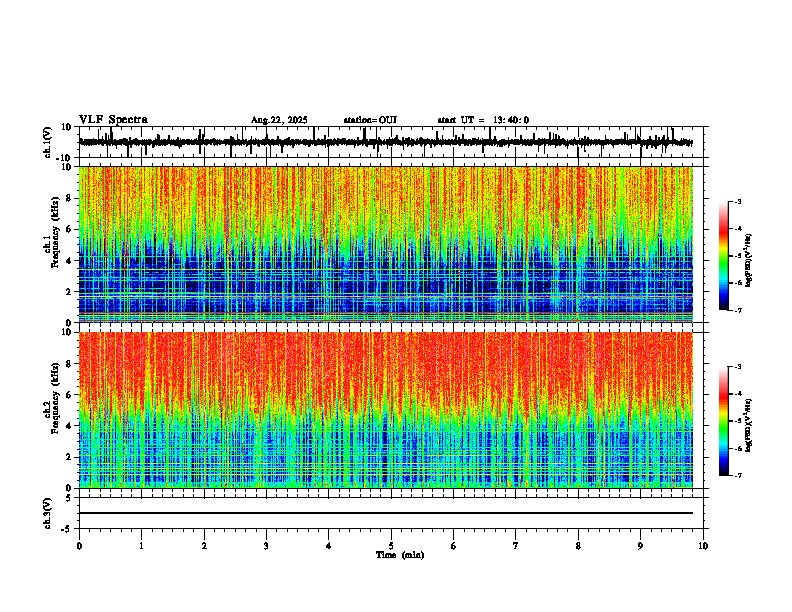792x612 pixels.
Task: Click the ch.3(V) axis label
Action: pos(48,513)
